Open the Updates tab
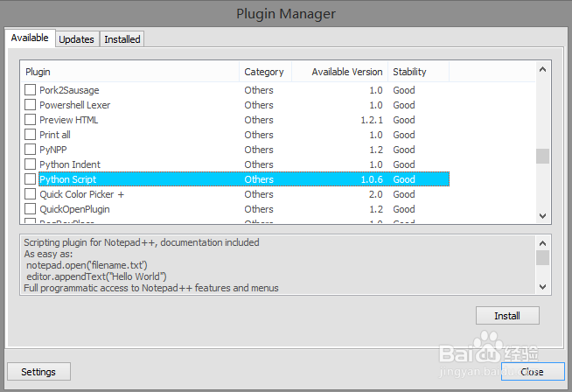572x392 pixels. 77,39
